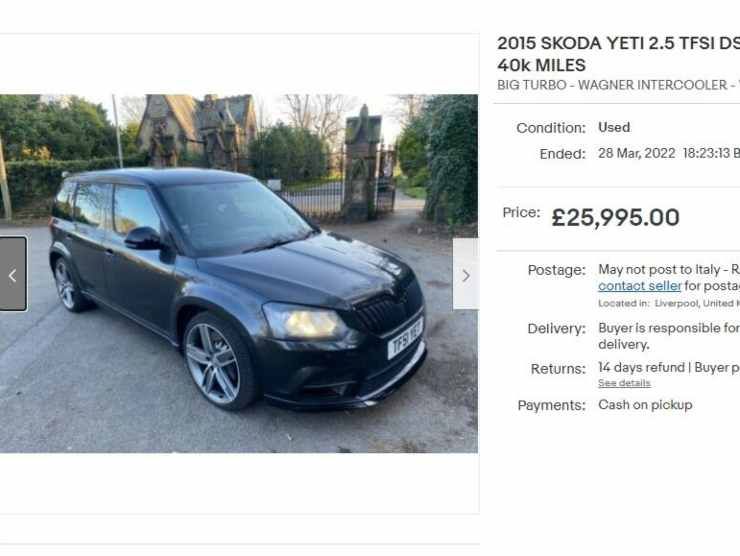Advance to next photo with right chevron

click(465, 274)
